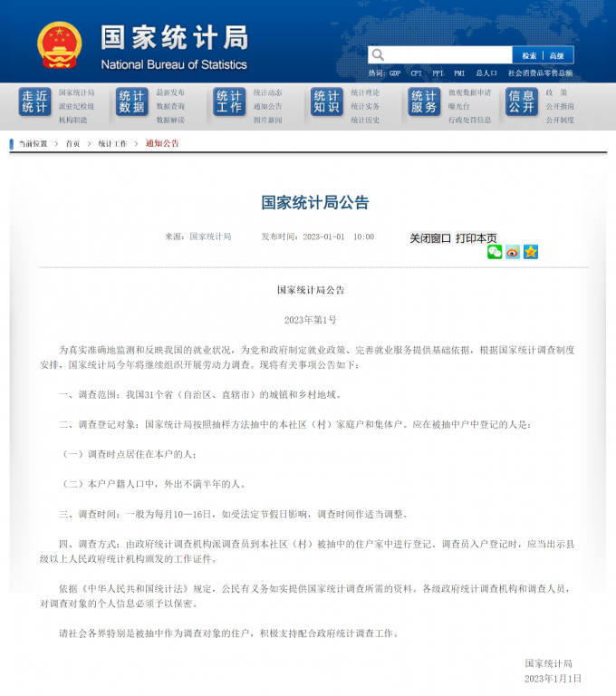
Task: Open 统计实务 menu link
Action: pyautogui.click(x=365, y=107)
